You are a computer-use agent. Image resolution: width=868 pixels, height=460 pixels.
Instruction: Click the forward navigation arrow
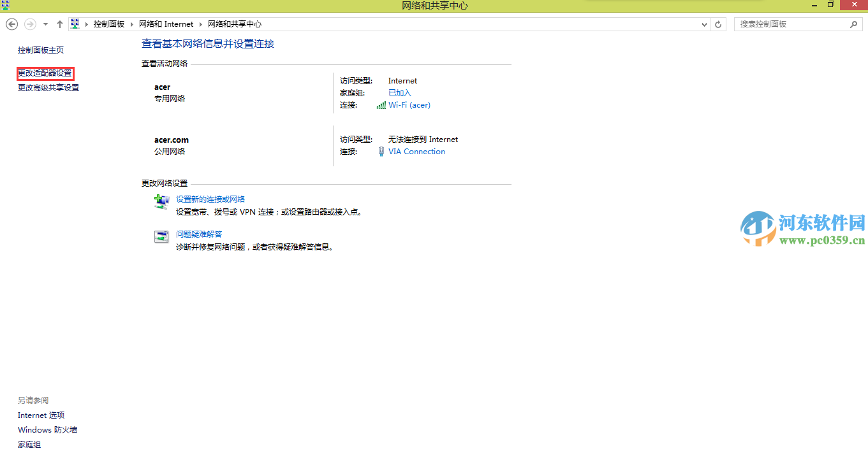[29, 24]
